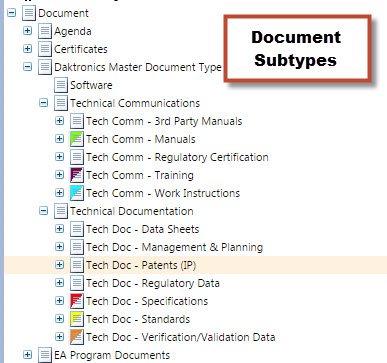The width and height of the screenshot is (387, 363).
Task: Click the Certificates document icon
Action: click(44, 49)
